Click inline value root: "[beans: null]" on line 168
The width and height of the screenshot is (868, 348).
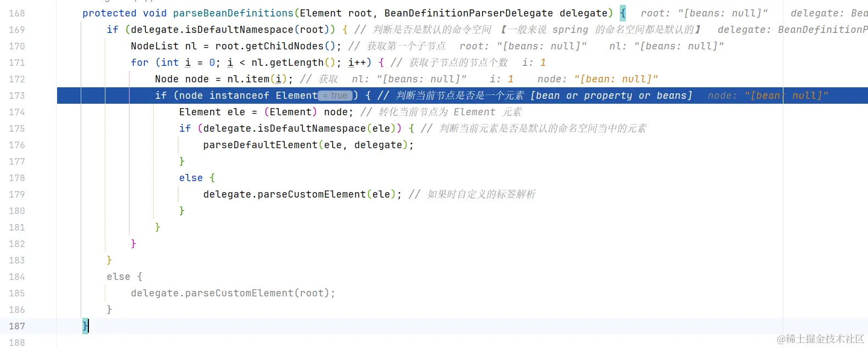point(704,13)
